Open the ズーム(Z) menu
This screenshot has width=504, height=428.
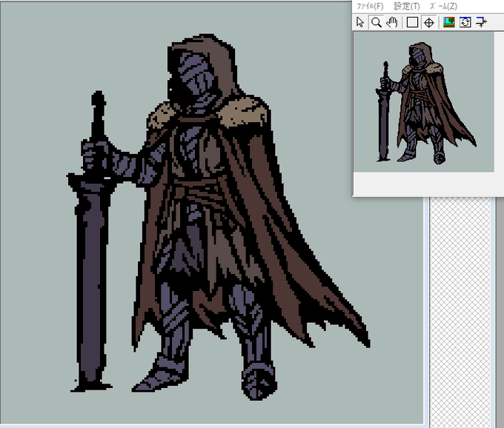pyautogui.click(x=443, y=6)
